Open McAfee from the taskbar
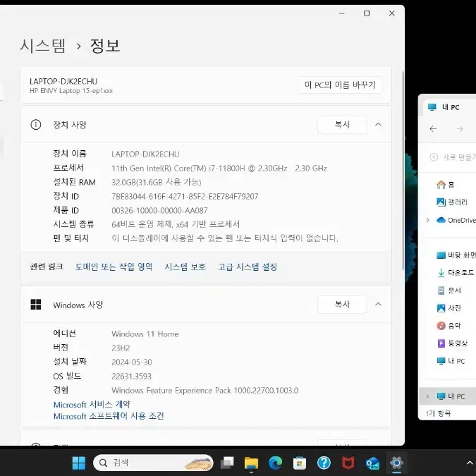The height and width of the screenshot is (476, 476). click(348, 463)
